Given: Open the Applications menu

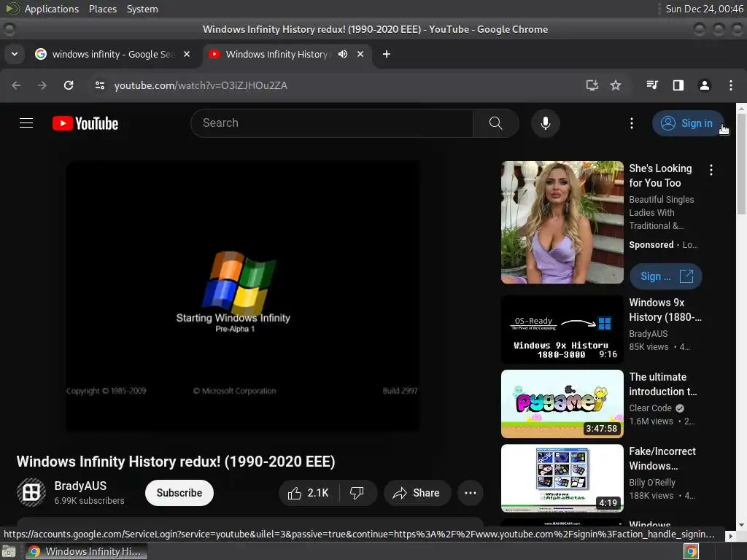Looking at the screenshot, I should [52, 9].
